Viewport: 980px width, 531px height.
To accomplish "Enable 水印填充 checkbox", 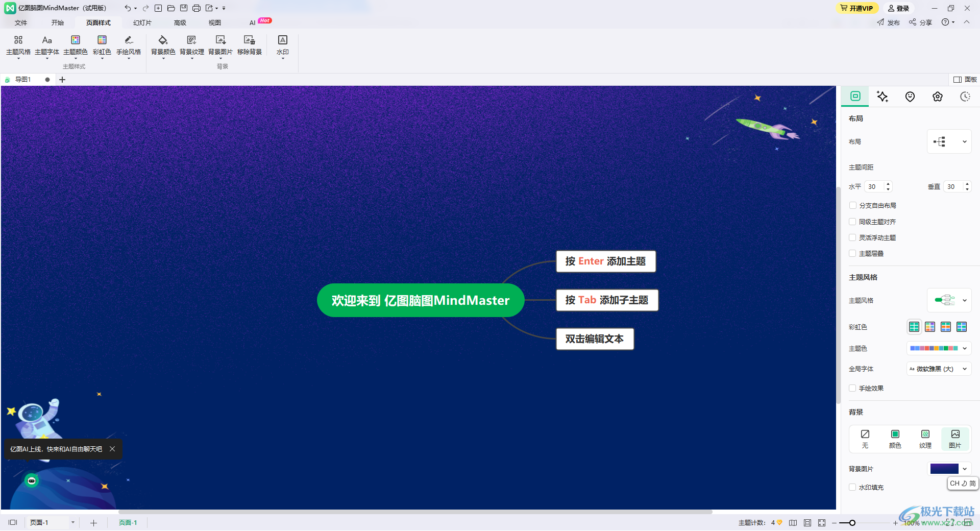I will [x=852, y=487].
